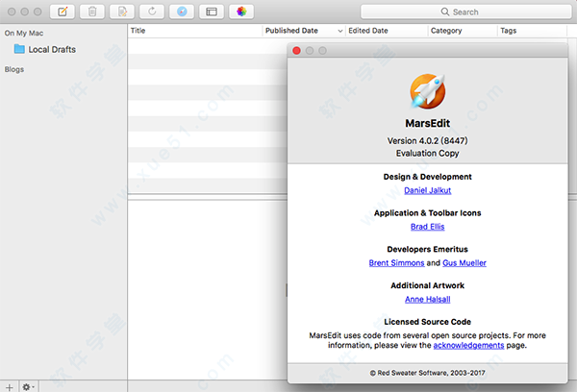Click the On My Mac heading
The height and width of the screenshot is (392, 577).
(24, 33)
